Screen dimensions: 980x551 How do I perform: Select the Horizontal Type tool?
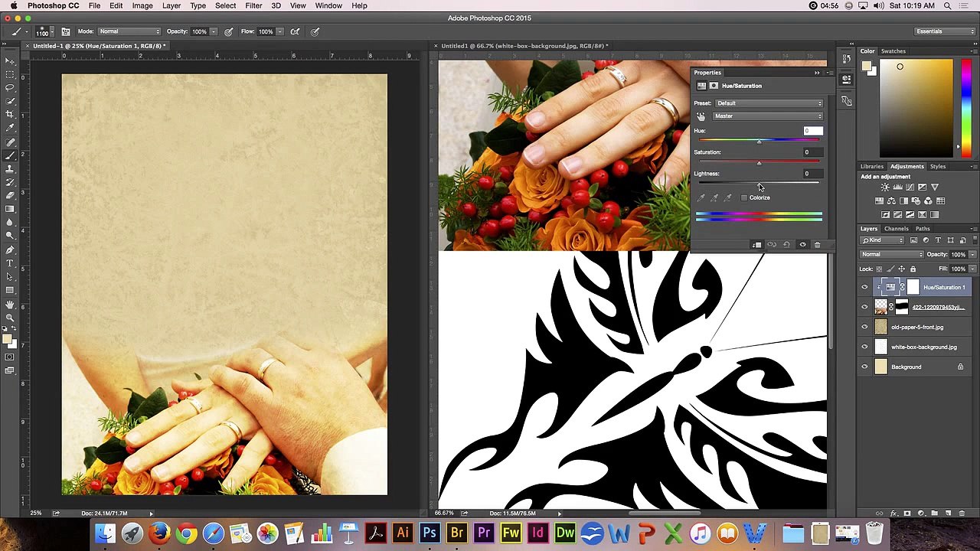(10, 263)
